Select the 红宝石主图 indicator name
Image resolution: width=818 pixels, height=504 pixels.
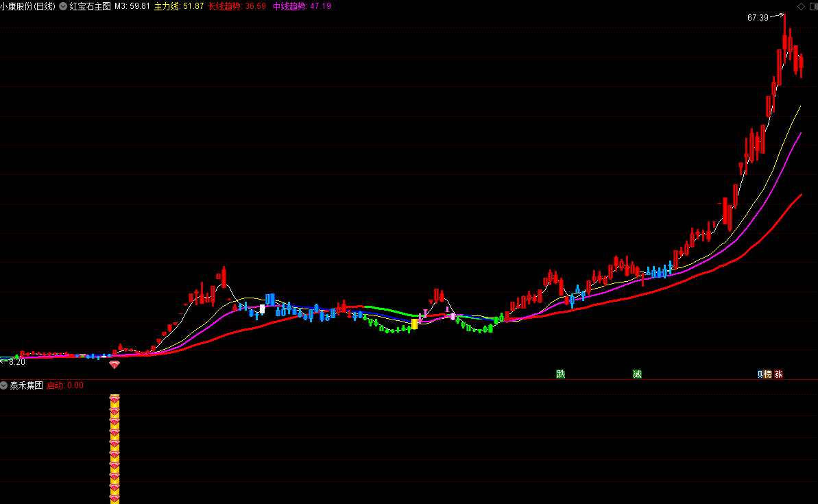[x=91, y=6]
